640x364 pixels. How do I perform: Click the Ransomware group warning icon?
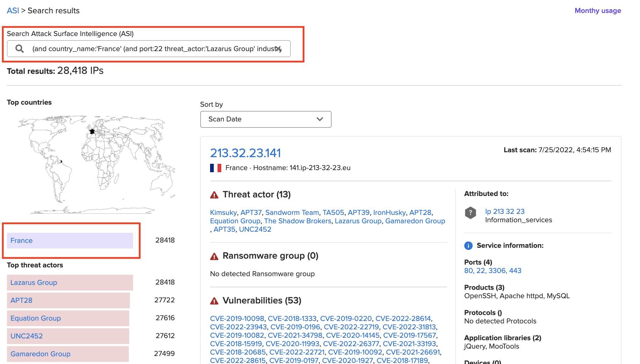214,257
